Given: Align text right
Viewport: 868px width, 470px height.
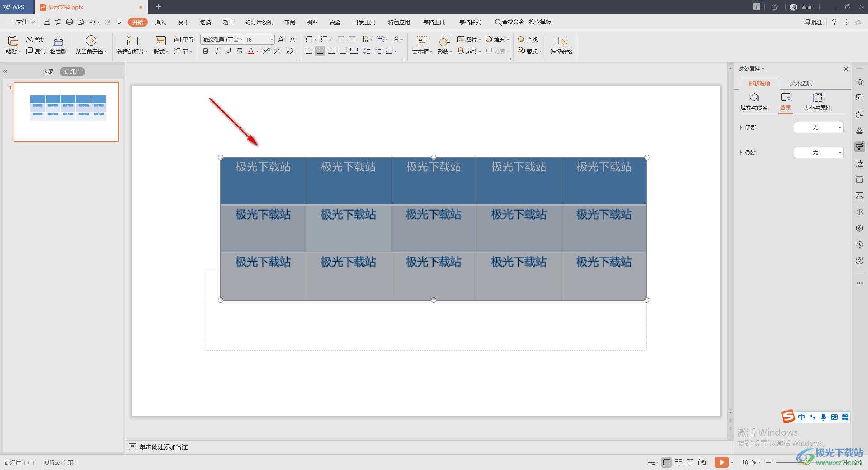Looking at the screenshot, I should tap(331, 51).
